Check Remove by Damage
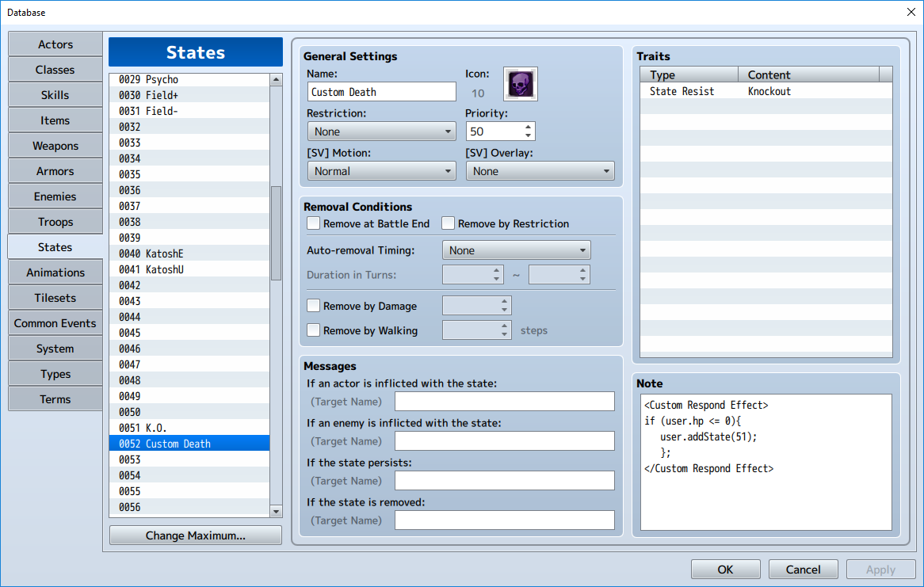 click(314, 305)
